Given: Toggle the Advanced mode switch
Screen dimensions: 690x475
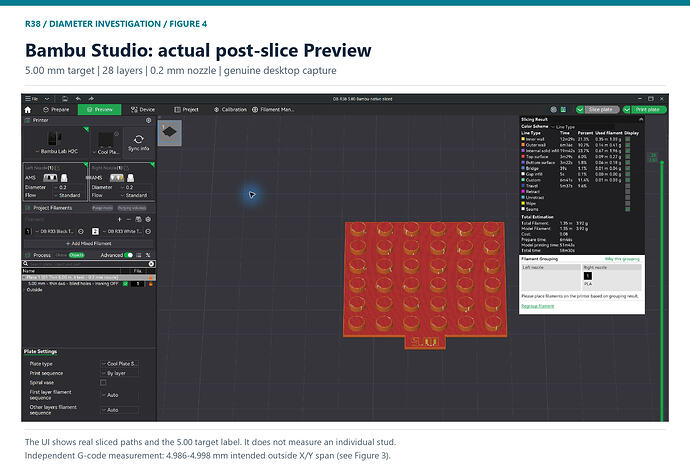Looking at the screenshot, I should coord(128,255).
